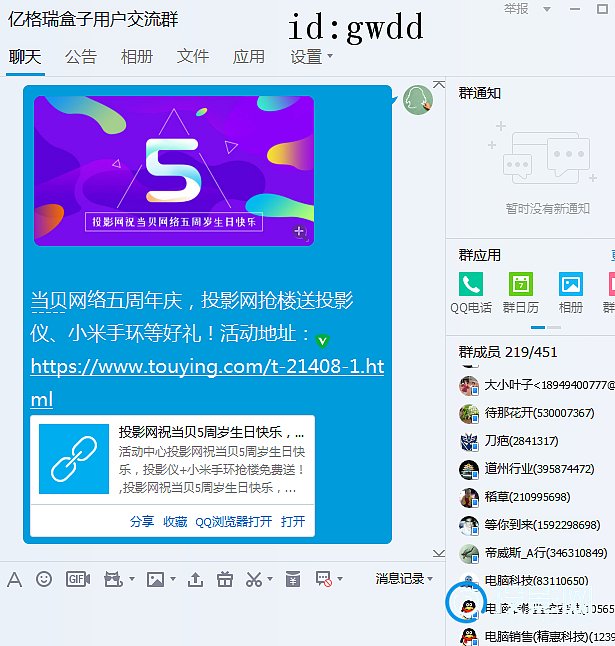Click the green V shield icon after 活动地址
This screenshot has width=615, height=646.
(322, 340)
